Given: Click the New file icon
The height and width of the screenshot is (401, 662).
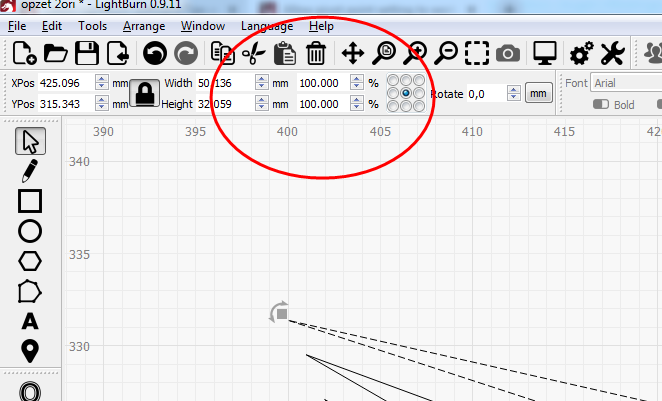Looking at the screenshot, I should coord(24,53).
